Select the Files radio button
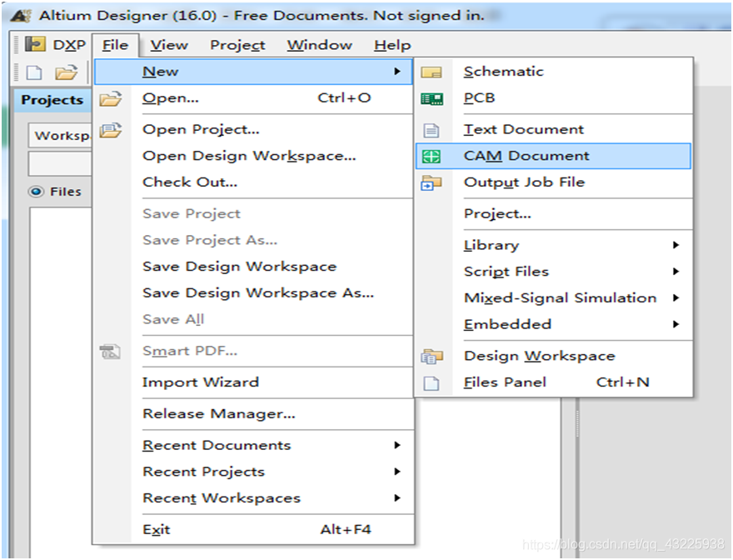The height and width of the screenshot is (560, 733). coord(36,192)
